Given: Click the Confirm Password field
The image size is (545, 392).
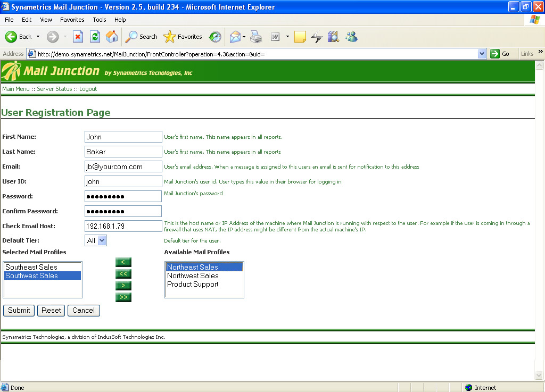Looking at the screenshot, I should click(123, 212).
